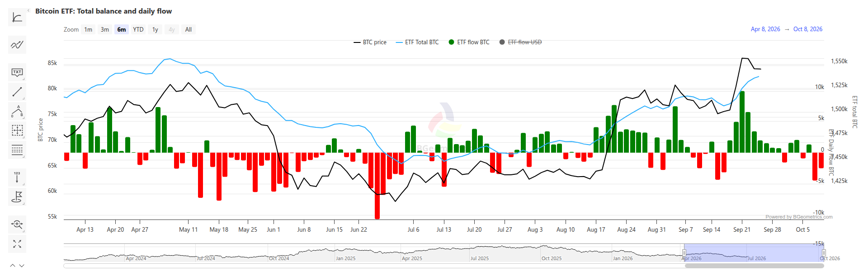The image size is (868, 271).
Task: Select the TXT label annotation tool
Action: 17,72
